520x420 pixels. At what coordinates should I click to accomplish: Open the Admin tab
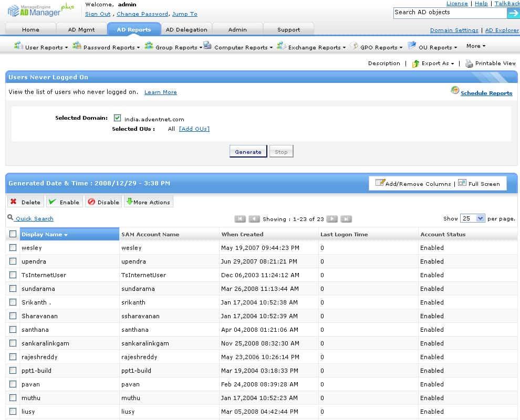pyautogui.click(x=237, y=29)
